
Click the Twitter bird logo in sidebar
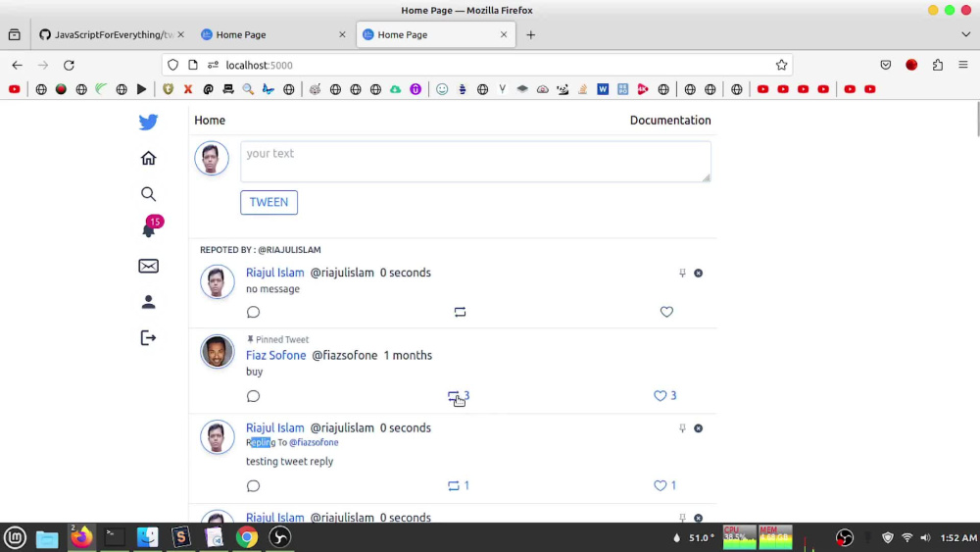click(148, 122)
